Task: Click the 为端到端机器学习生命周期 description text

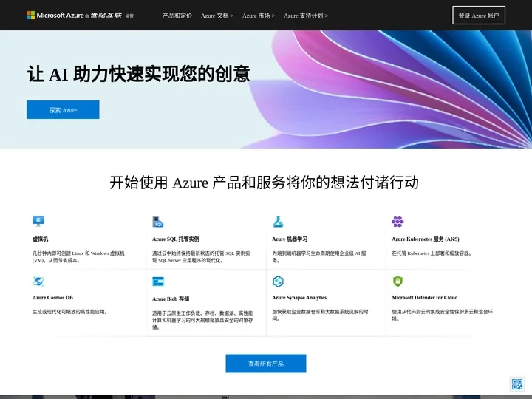Action: pos(319,257)
